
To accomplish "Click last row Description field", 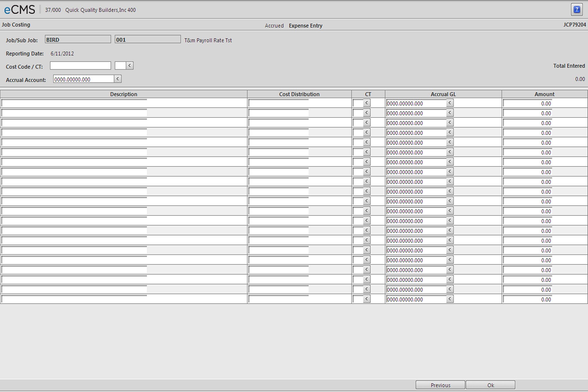I will (x=74, y=299).
